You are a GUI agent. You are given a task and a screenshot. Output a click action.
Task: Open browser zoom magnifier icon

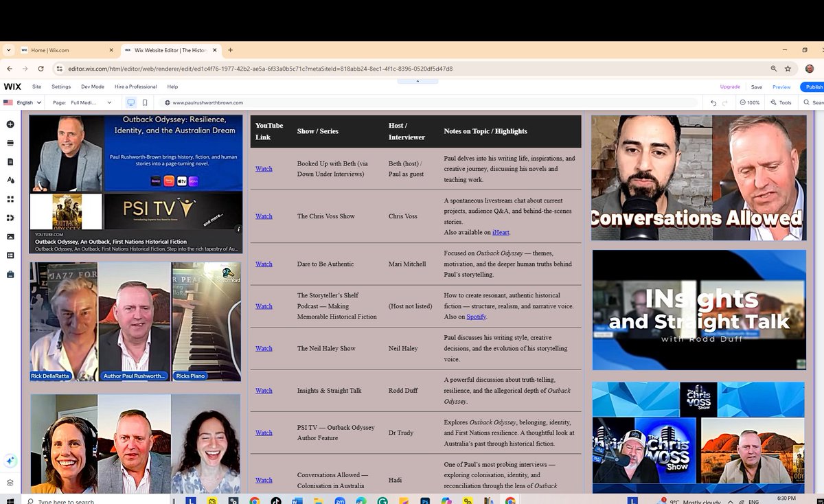(774, 69)
